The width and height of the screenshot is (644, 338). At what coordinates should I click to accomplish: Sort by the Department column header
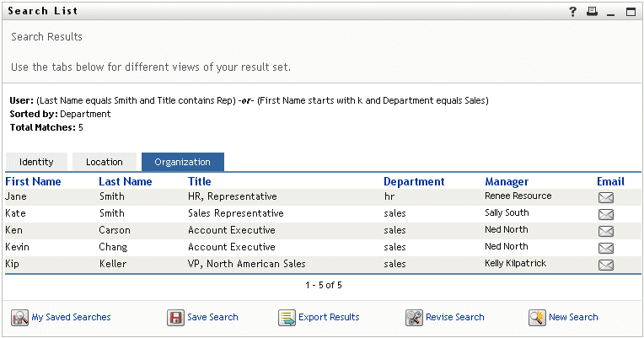click(x=413, y=181)
